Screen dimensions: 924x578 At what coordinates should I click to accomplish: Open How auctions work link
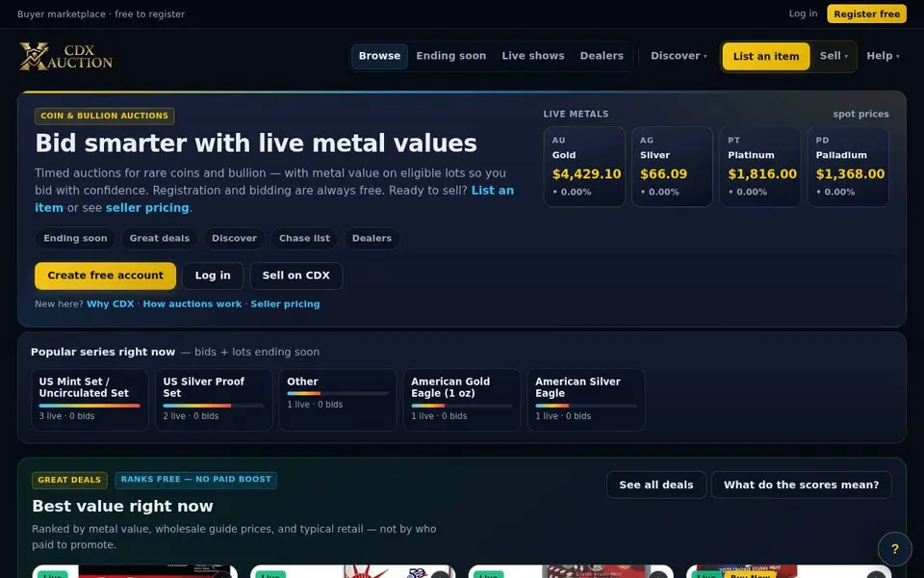[192, 303]
